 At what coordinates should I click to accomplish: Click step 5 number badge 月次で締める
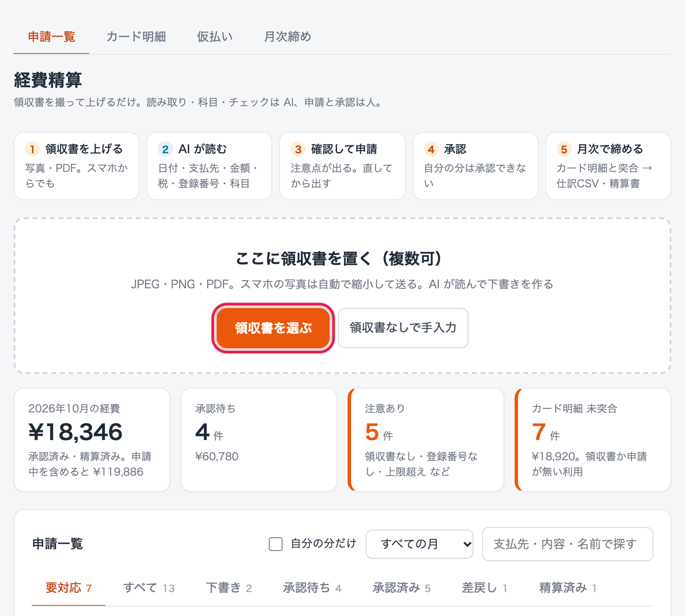point(564,149)
